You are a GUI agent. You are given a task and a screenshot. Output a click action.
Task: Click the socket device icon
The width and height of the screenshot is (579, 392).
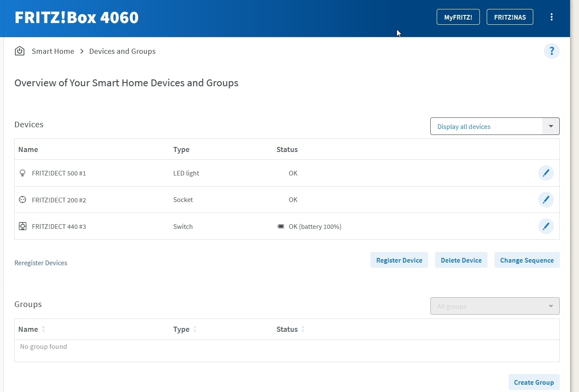click(23, 199)
